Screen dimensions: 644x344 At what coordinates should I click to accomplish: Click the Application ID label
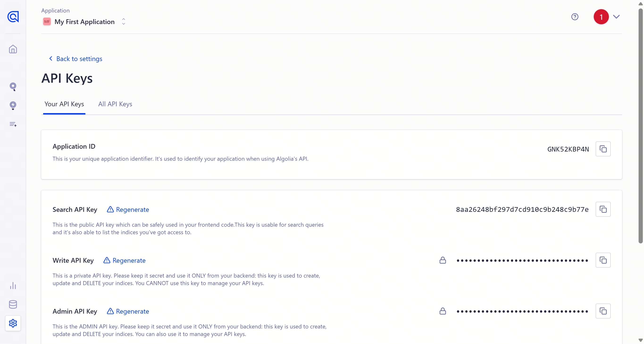click(74, 147)
